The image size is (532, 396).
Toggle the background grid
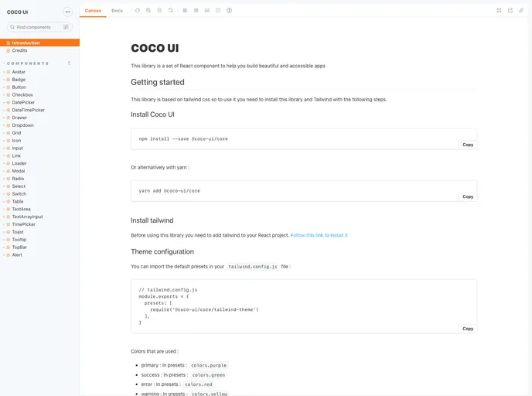[x=196, y=11]
